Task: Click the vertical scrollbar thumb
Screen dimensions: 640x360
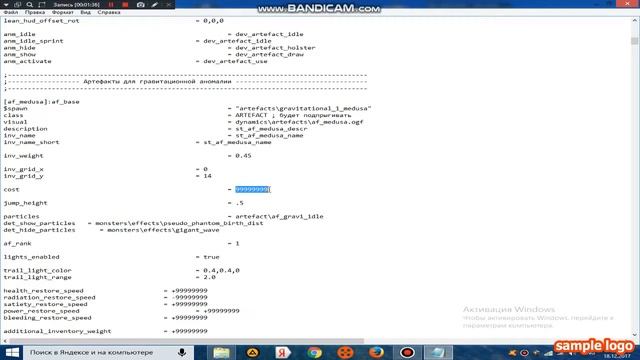Action: [x=634, y=41]
